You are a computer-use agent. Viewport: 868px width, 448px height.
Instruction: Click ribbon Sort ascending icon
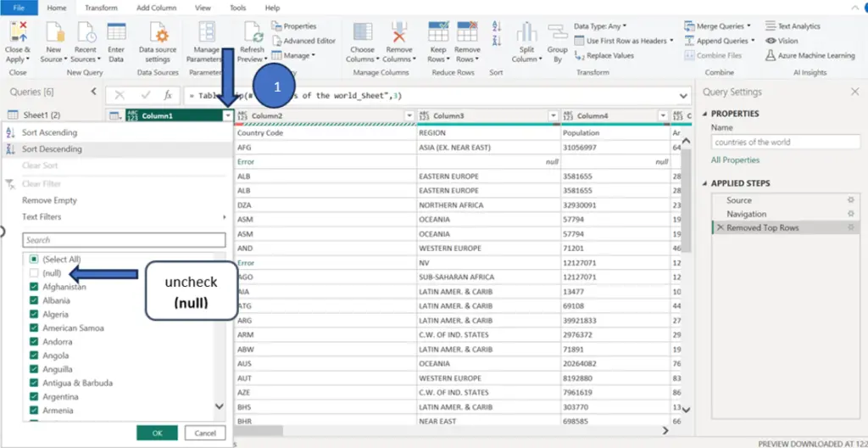[x=497, y=26]
